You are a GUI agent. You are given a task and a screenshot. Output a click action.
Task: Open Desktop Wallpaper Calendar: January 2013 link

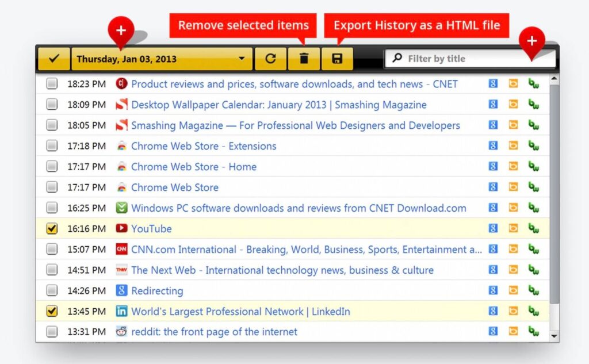[279, 105]
